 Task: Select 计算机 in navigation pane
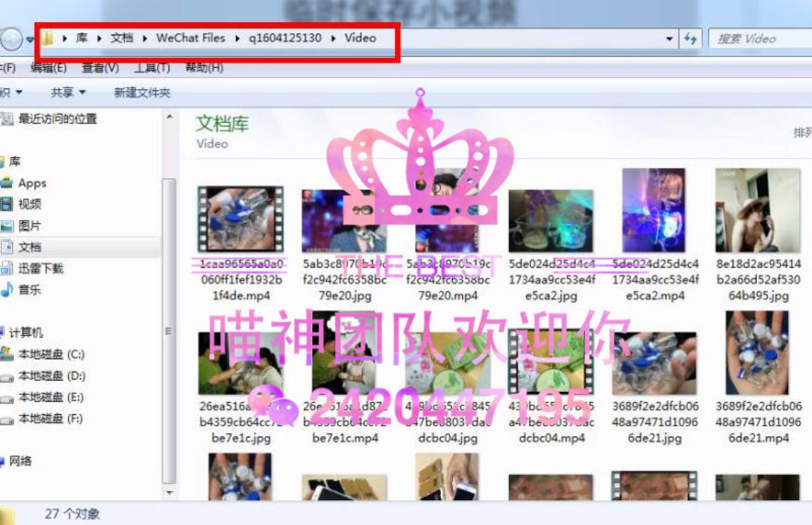pos(25,332)
